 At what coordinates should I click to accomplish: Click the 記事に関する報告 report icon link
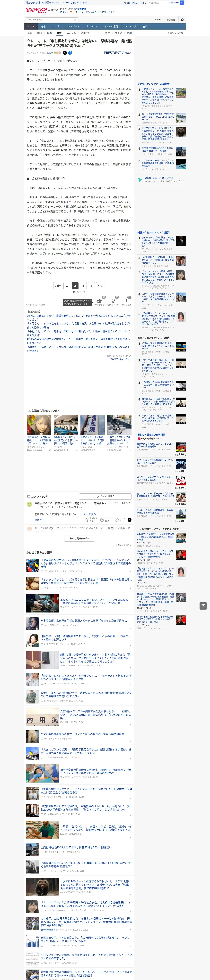click(36, 305)
